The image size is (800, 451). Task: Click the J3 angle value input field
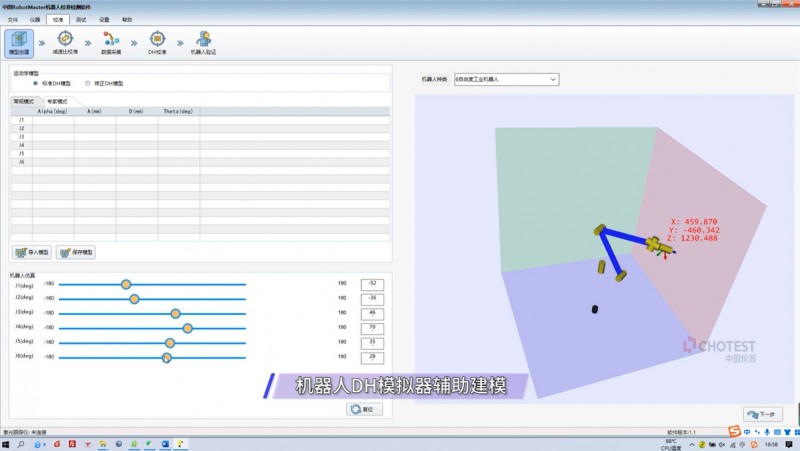(371, 312)
